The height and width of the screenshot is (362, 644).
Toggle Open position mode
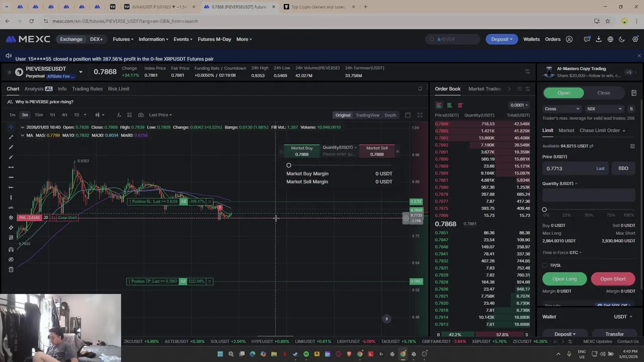pos(563,93)
